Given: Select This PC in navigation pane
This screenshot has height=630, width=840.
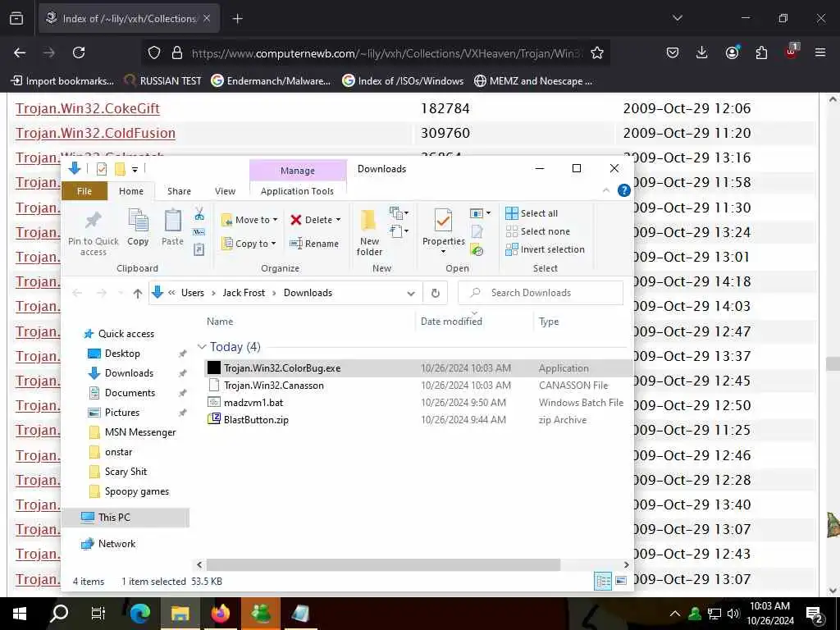Looking at the screenshot, I should pyautogui.click(x=113, y=517).
